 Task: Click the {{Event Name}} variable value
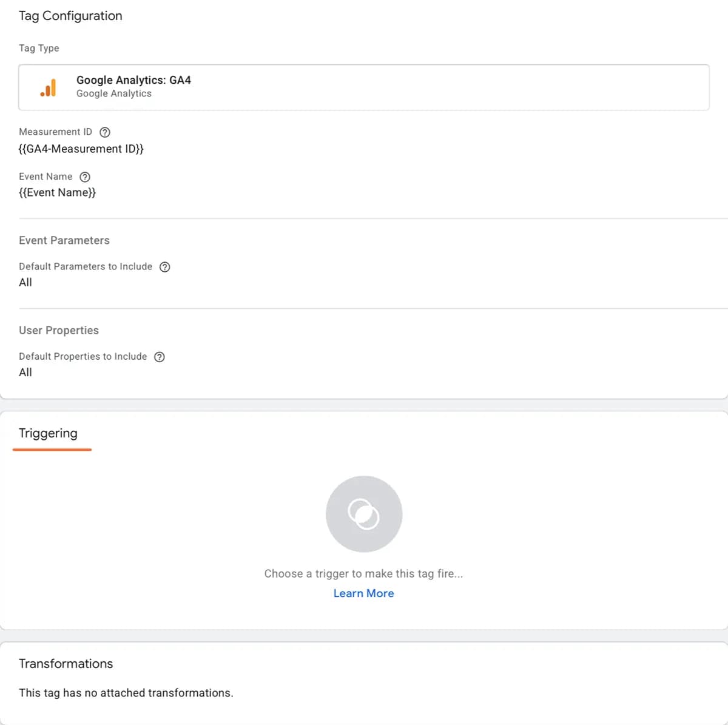pyautogui.click(x=58, y=192)
